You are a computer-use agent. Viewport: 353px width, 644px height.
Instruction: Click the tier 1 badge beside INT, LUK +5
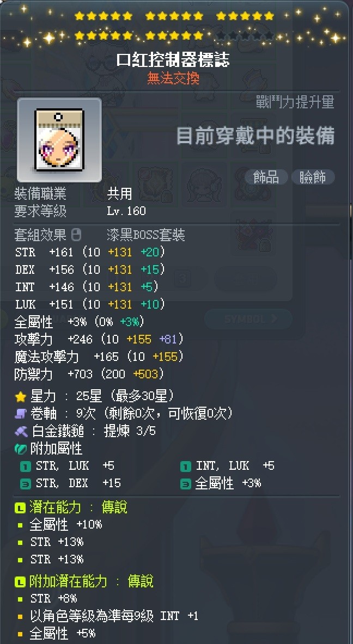pos(186,467)
